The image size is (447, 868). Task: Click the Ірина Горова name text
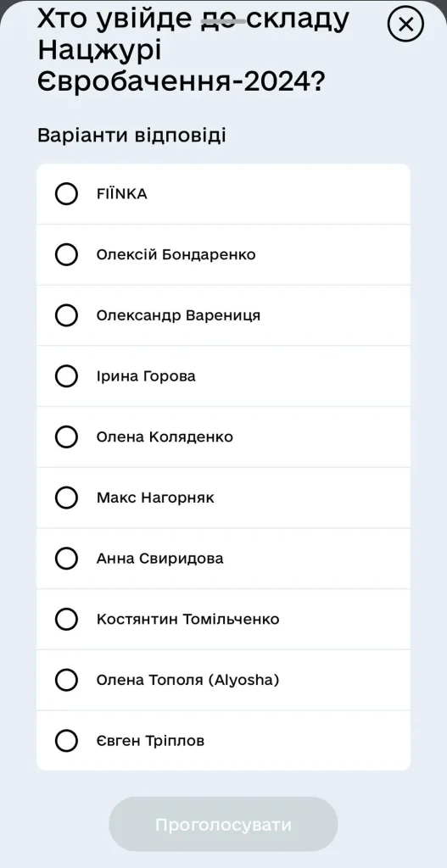click(x=146, y=376)
